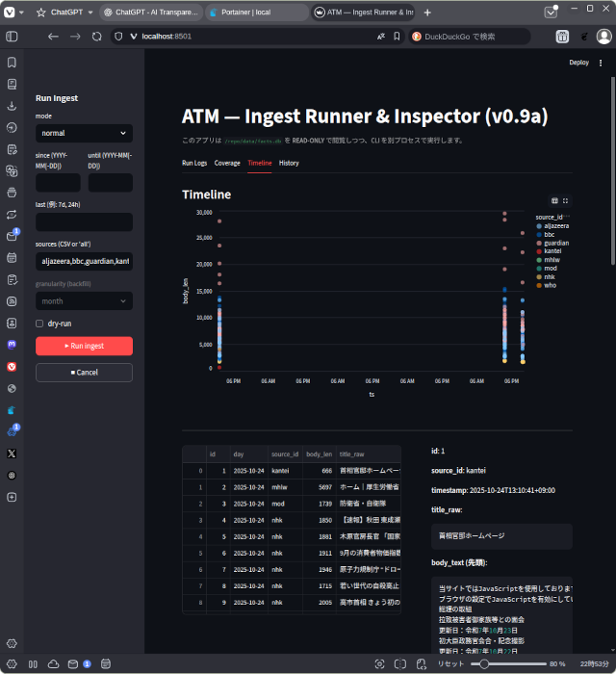
Task: Enable the dry-run checkbox
Action: click(39, 324)
